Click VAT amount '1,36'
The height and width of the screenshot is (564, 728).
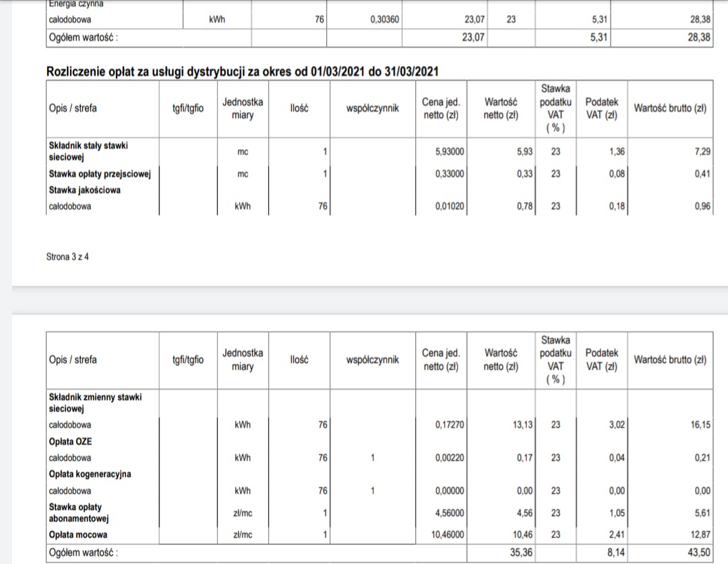[617, 152]
